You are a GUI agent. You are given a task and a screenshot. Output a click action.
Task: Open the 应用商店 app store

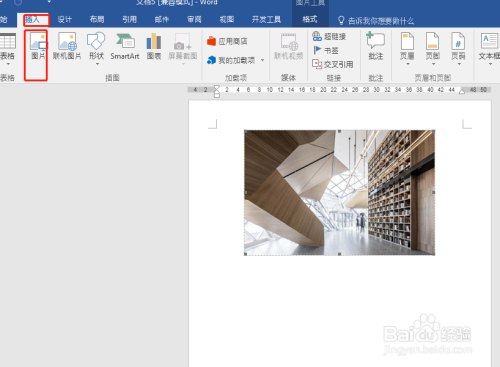227,41
